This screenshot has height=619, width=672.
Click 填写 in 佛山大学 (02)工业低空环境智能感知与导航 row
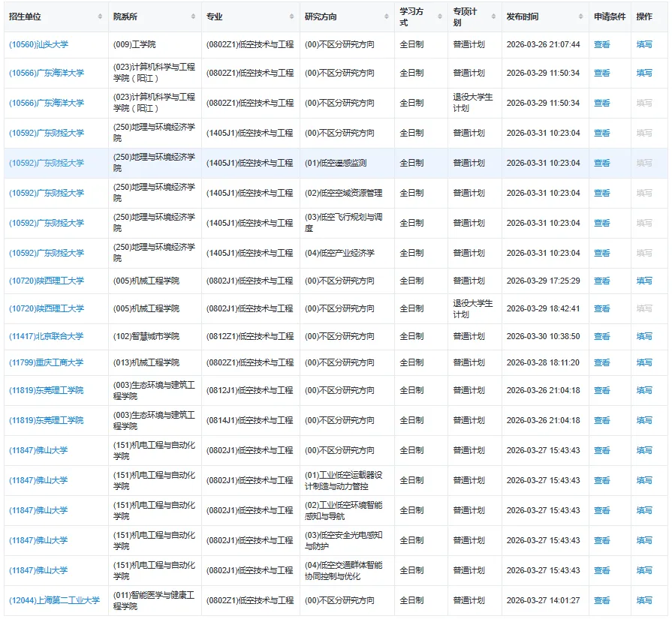[x=644, y=510]
